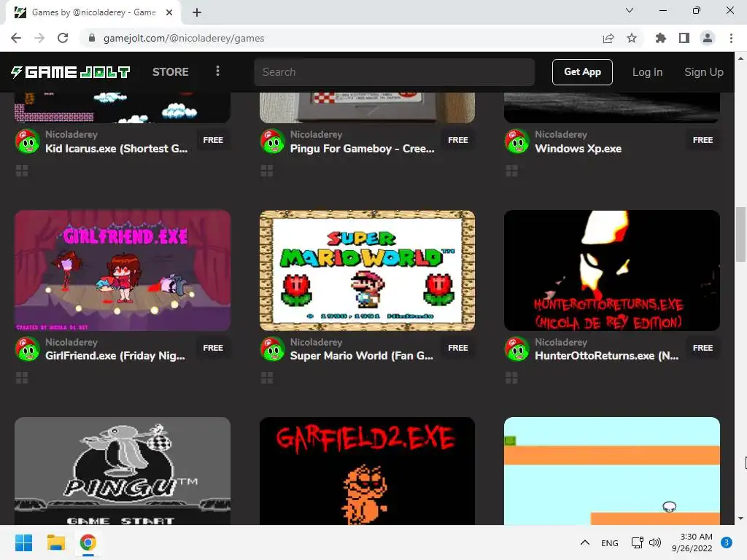The width and height of the screenshot is (747, 560).
Task: Open the Garfield2.exe thumbnail
Action: pyautogui.click(x=368, y=472)
